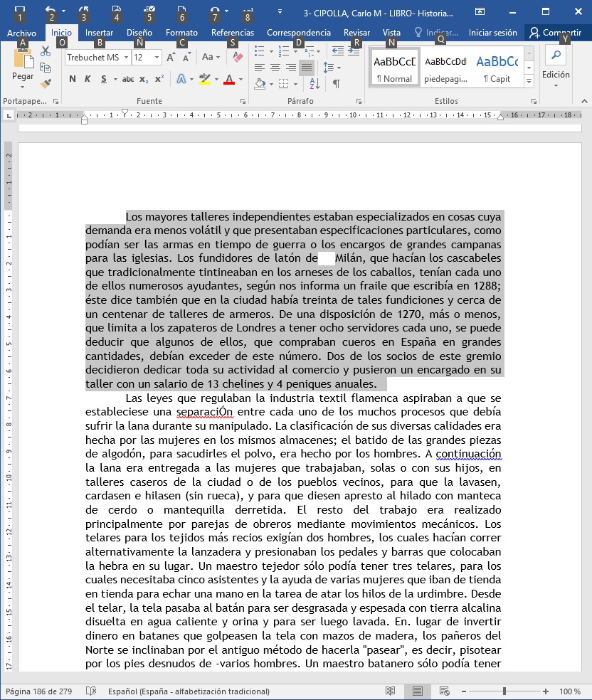Open the Estilos dialog launcher
Screen dimensions: 592x700
coord(534,101)
